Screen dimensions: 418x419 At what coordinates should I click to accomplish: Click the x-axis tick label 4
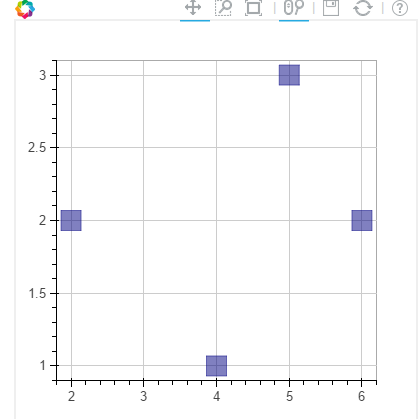pos(217,396)
